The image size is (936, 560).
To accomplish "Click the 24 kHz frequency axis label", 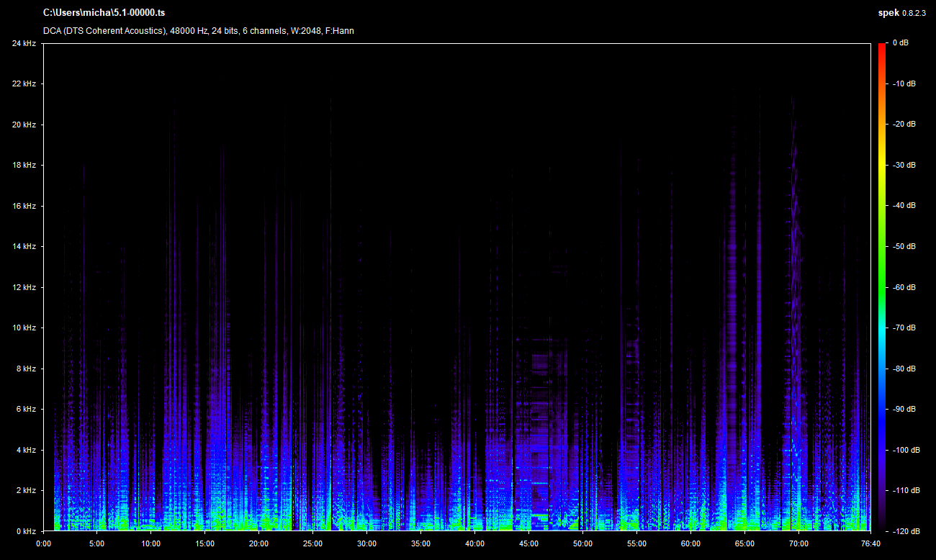I will [x=24, y=43].
